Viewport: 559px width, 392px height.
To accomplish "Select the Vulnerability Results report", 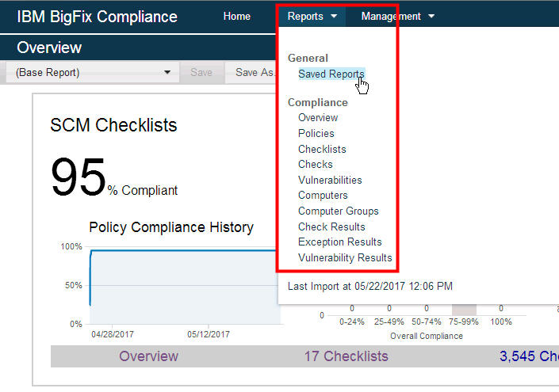I will pyautogui.click(x=345, y=257).
